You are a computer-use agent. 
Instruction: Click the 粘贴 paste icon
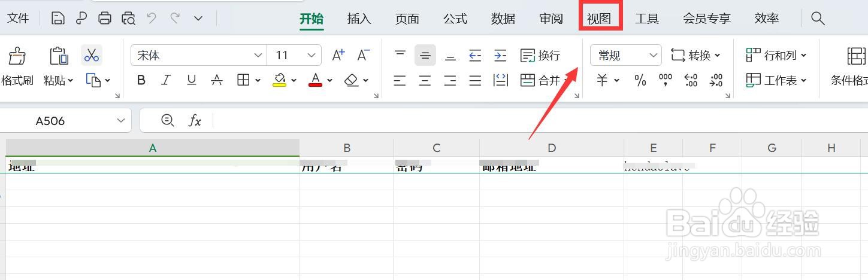[59, 56]
